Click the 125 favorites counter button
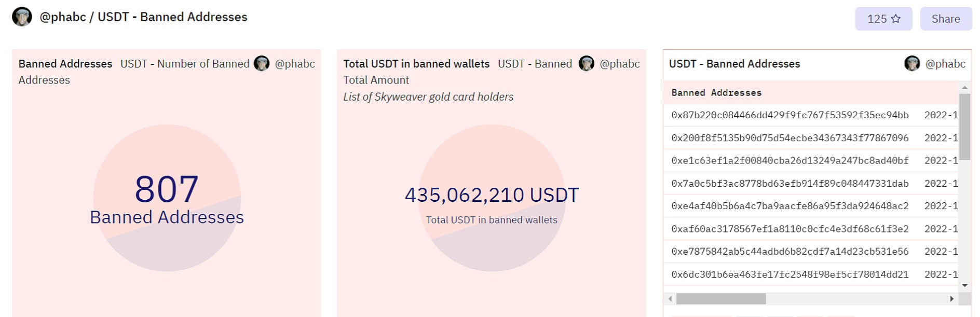Image resolution: width=980 pixels, height=317 pixels. coord(883,19)
